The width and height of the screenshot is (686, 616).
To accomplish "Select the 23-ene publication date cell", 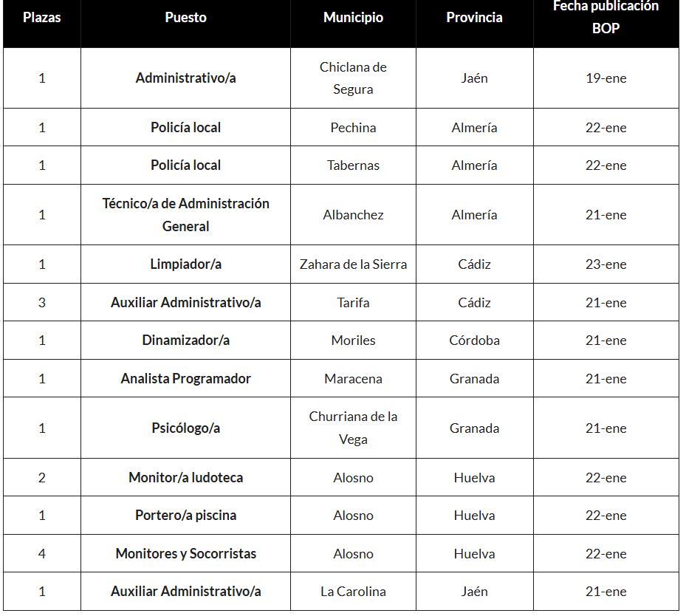I will pos(606,264).
